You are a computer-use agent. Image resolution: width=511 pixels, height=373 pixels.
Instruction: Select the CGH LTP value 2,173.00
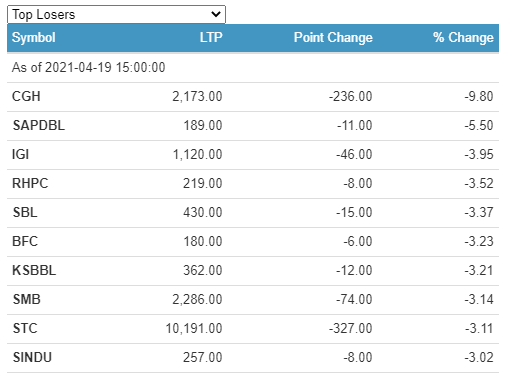197,96
